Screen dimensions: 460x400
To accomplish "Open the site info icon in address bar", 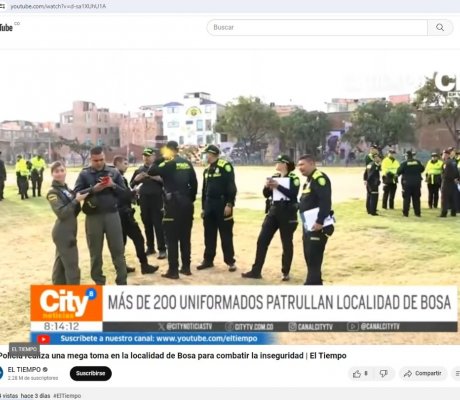I will pos(2,6).
